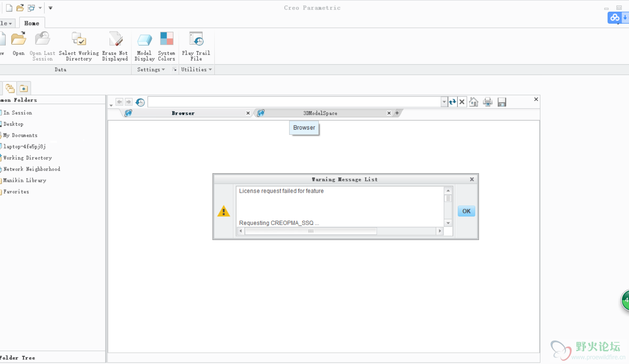The width and height of the screenshot is (629, 364).
Task: Open the Favorites folder in Common Folders
Action: (x=16, y=192)
